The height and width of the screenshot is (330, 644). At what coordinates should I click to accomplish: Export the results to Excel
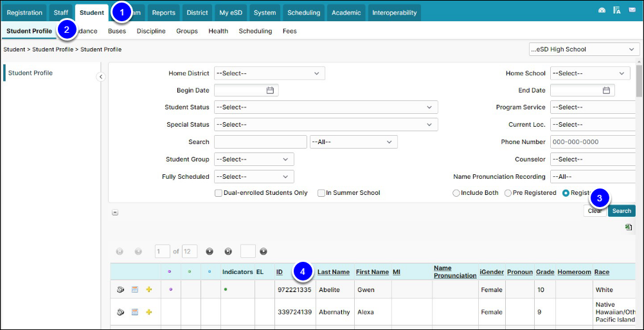click(629, 227)
